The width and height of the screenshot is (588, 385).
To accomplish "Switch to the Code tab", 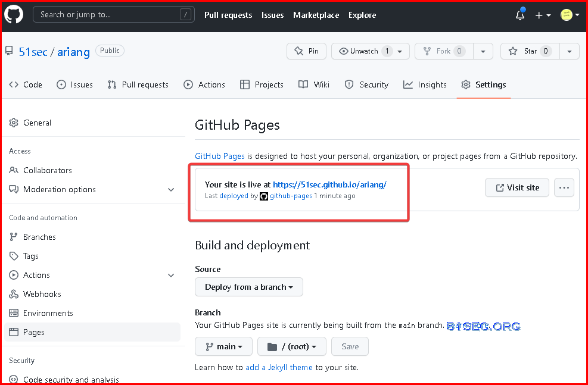I will [x=26, y=84].
